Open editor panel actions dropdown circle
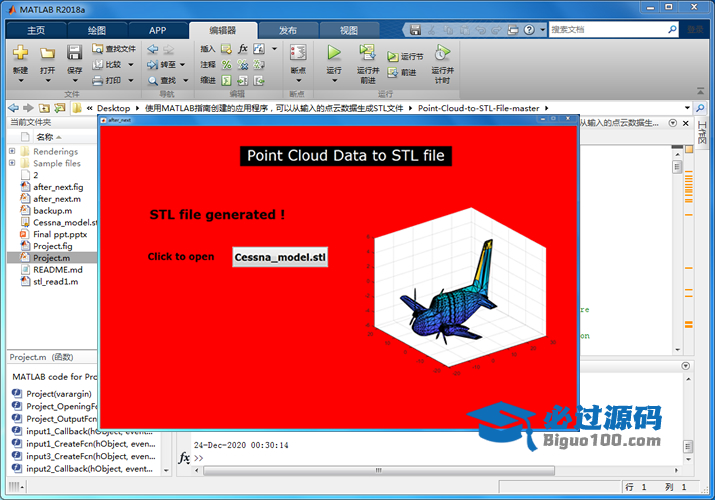Screen dimensions: 715x500 pos(673,123)
